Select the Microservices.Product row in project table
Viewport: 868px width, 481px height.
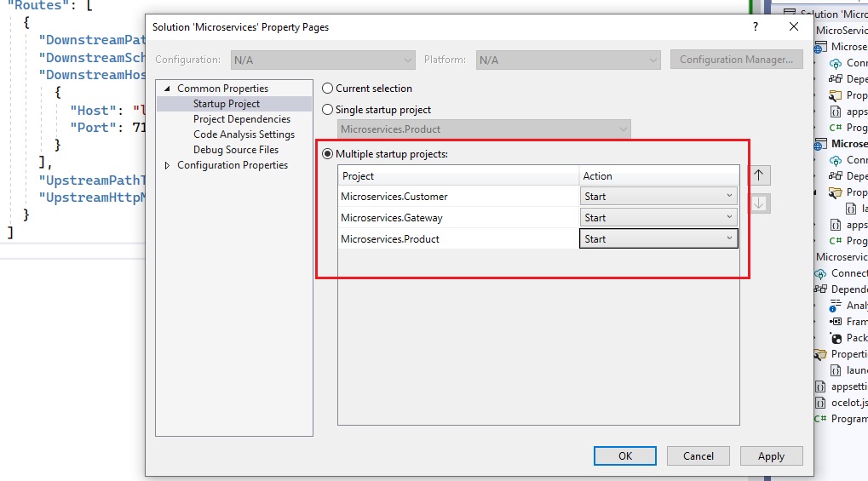click(458, 239)
